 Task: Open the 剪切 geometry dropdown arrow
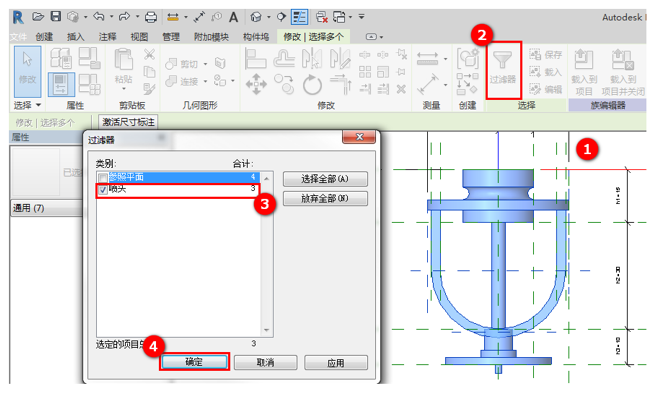[x=205, y=64]
